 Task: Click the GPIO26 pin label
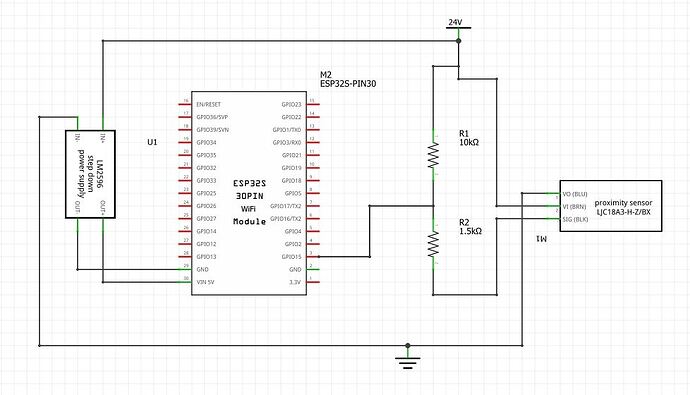coord(206,206)
